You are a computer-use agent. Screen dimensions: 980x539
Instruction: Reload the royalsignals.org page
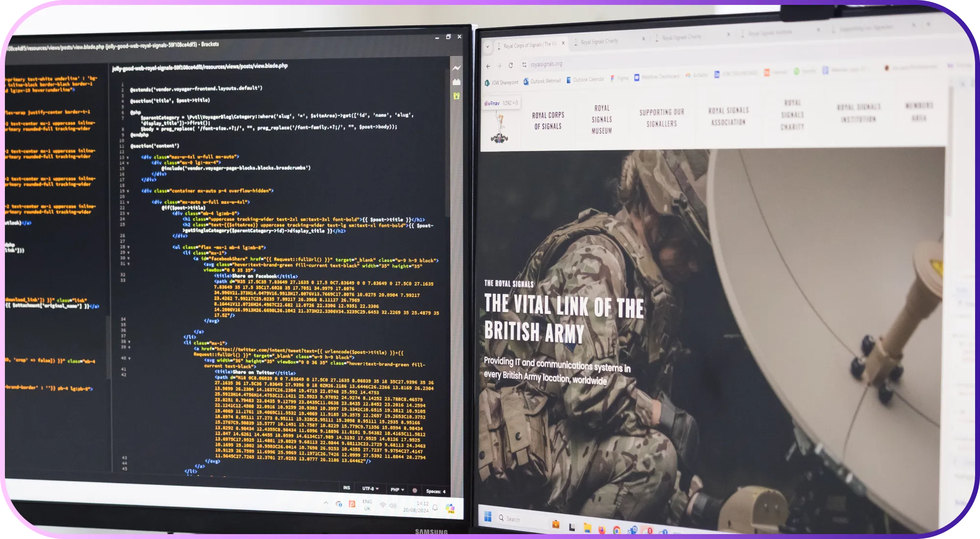tap(511, 65)
